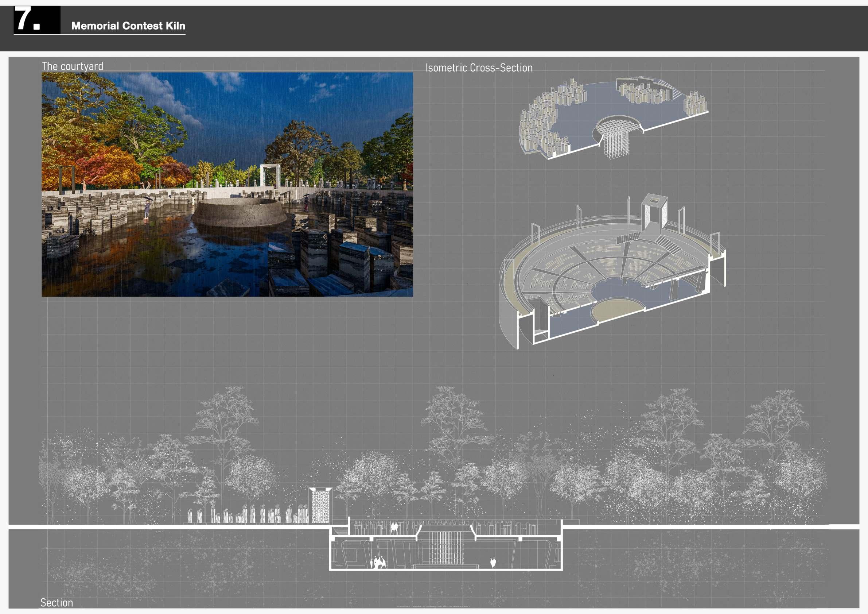This screenshot has width=868, height=614.
Task: Click the patterned tower in the section drawing
Action: [320, 506]
